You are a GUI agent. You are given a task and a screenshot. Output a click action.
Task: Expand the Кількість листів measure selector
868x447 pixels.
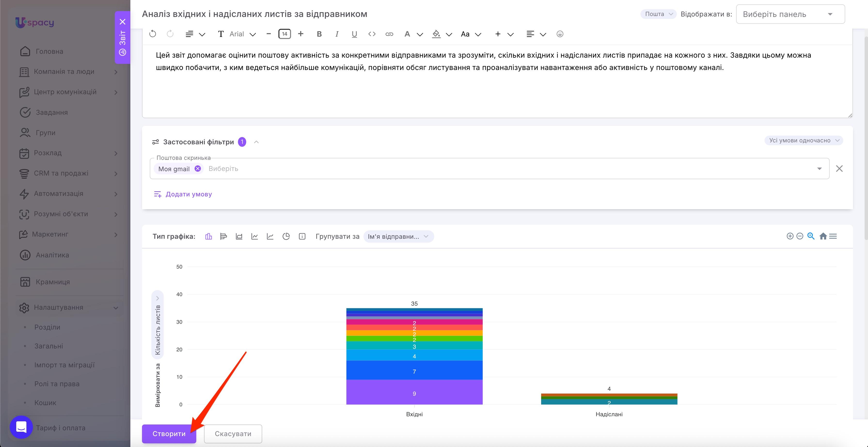pyautogui.click(x=157, y=324)
